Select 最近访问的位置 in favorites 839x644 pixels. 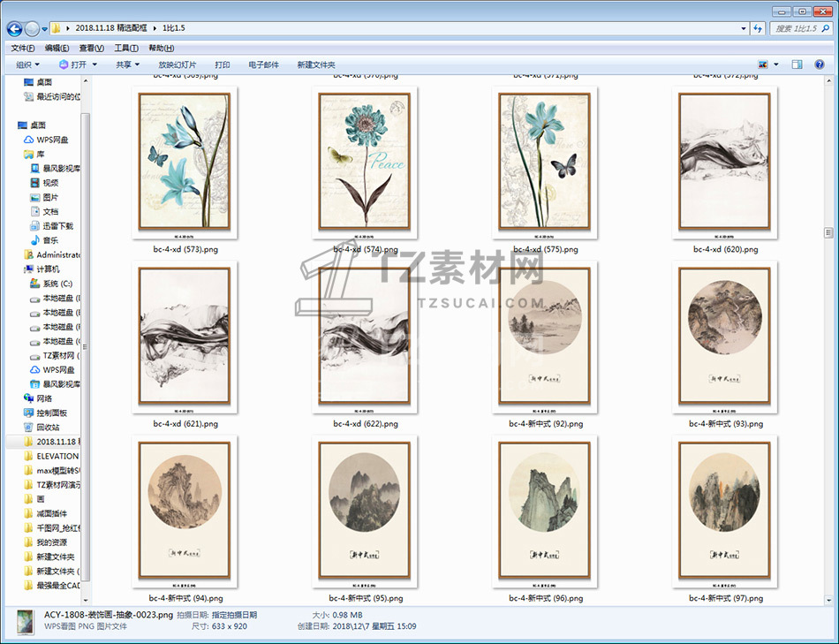tap(52, 97)
